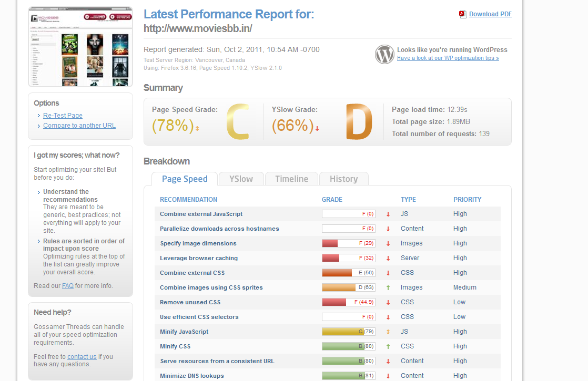Switch to the YSlow tab

[x=241, y=179]
